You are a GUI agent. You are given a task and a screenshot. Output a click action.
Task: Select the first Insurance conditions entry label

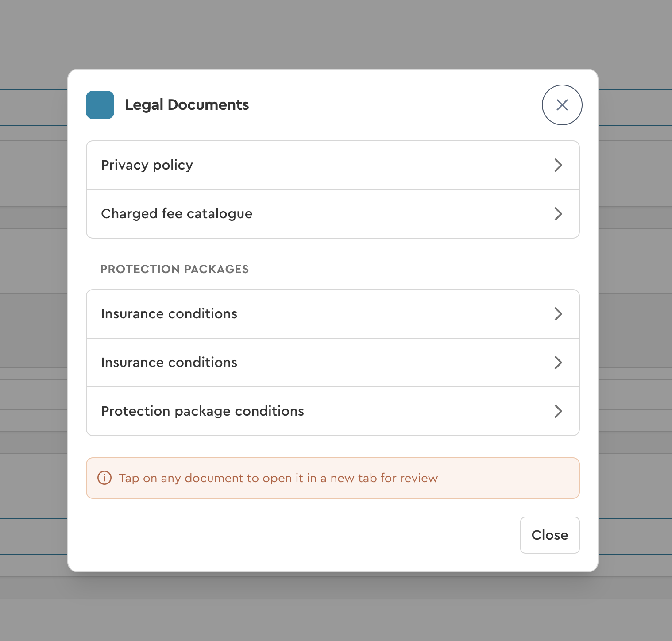point(169,314)
